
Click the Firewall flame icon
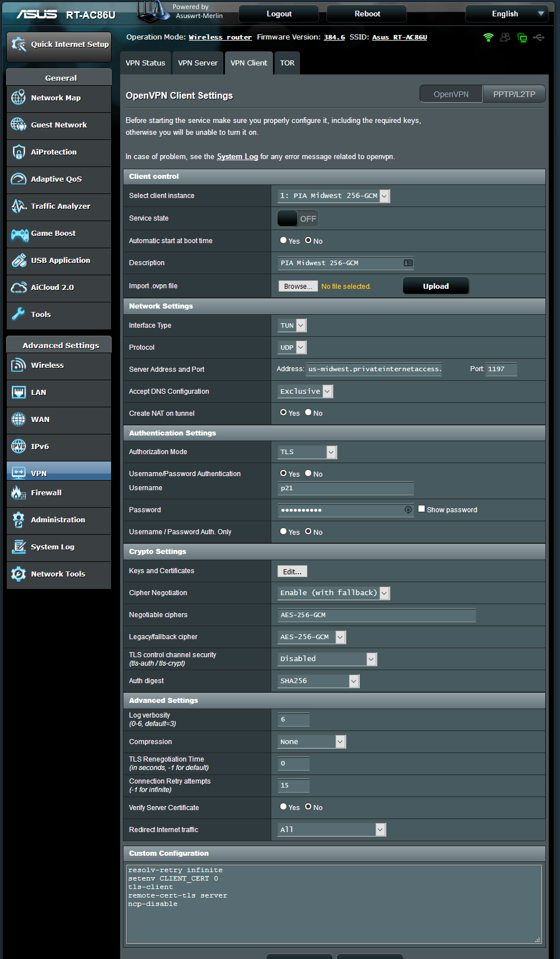(19, 492)
